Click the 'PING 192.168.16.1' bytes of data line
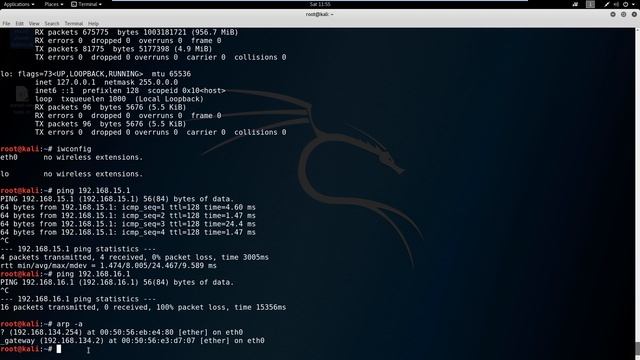 click(x=117, y=282)
